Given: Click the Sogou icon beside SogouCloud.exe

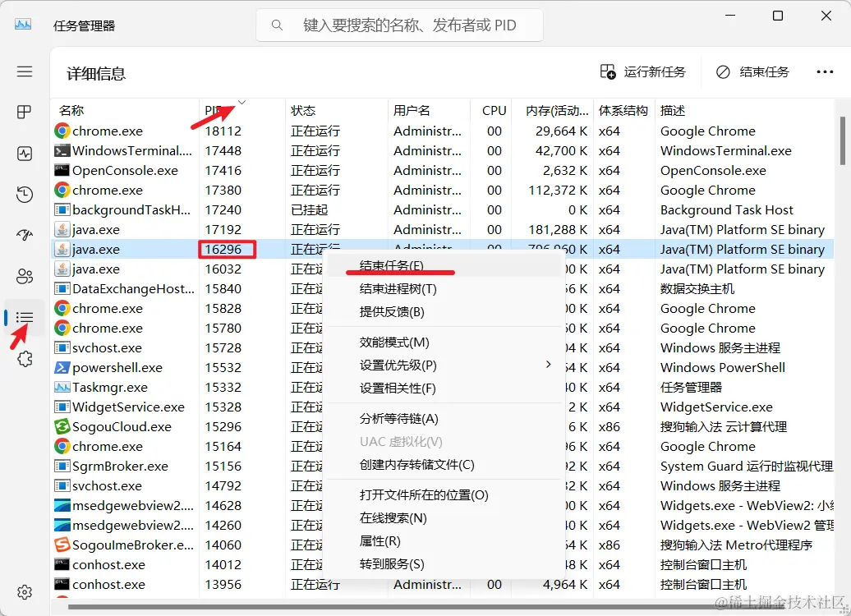Looking at the screenshot, I should pos(62,426).
